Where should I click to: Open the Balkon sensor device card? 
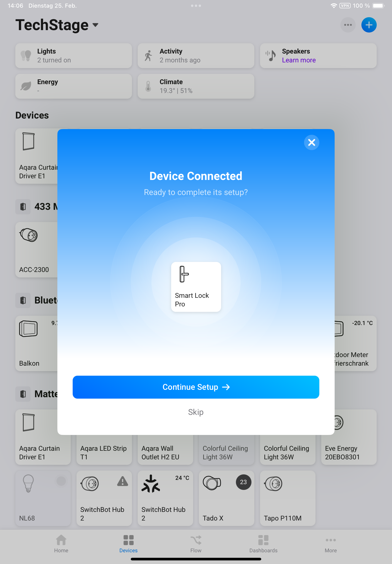coord(36,343)
